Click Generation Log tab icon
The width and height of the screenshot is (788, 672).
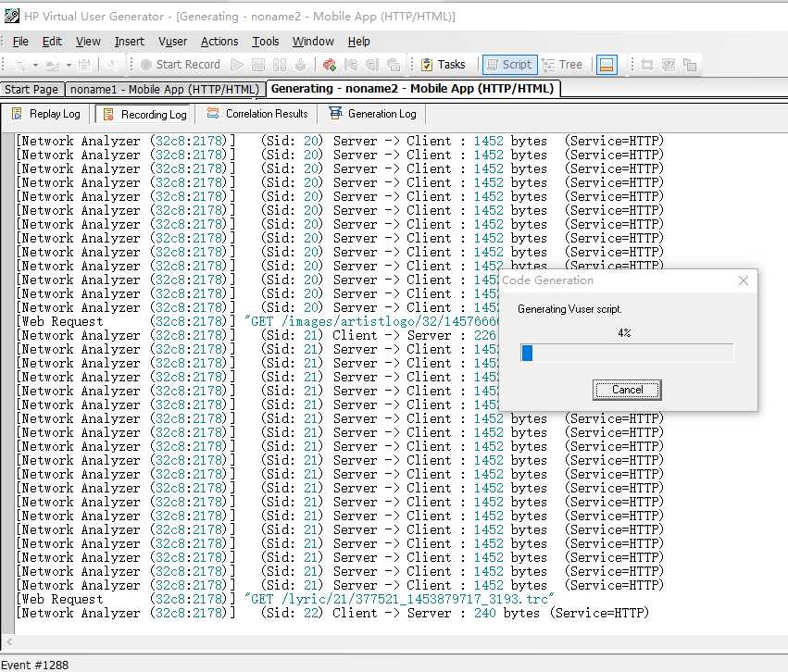pyautogui.click(x=335, y=113)
